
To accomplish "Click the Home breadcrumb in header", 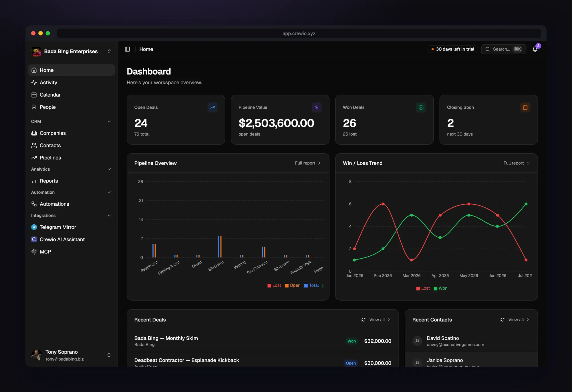I will (x=146, y=49).
